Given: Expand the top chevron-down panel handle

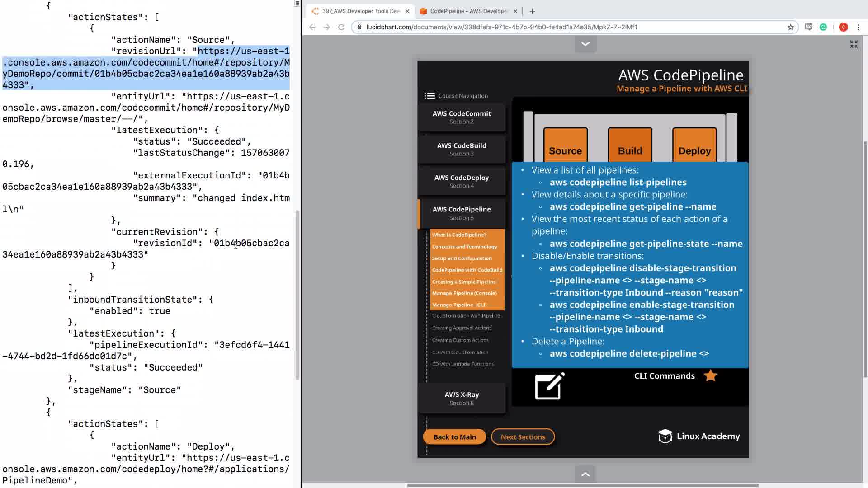Looking at the screenshot, I should pyautogui.click(x=585, y=44).
